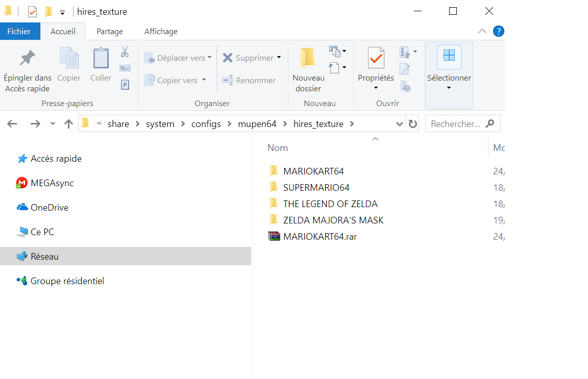Screen dimensions: 588x379
Task: Collapse the ribbon with the chevron
Action: (482, 31)
